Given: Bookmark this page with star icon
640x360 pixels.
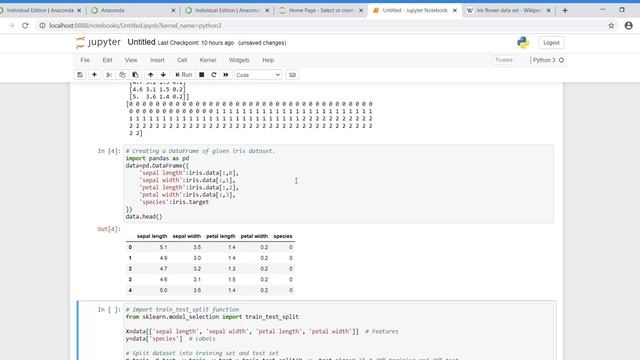Looking at the screenshot, I should click(611, 25).
